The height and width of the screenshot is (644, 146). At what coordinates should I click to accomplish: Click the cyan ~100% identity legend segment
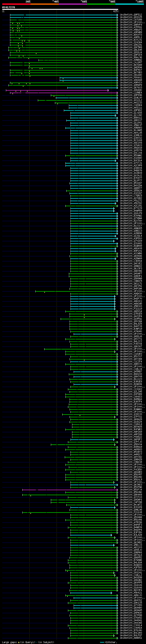pos(130,4)
